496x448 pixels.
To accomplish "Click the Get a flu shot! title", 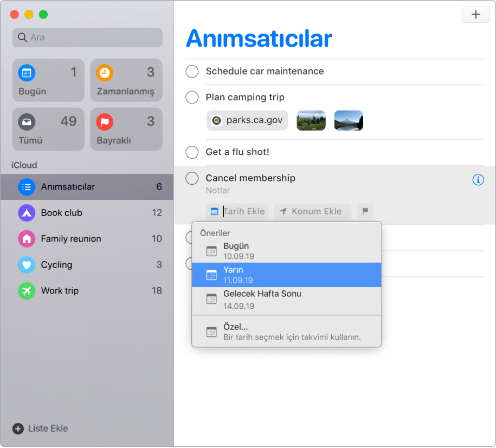I will [x=237, y=152].
